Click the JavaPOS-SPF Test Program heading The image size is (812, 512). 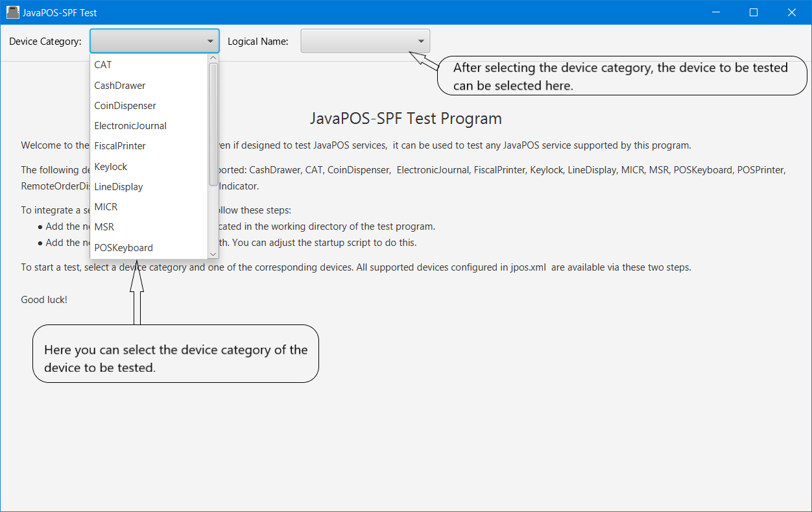coord(406,119)
